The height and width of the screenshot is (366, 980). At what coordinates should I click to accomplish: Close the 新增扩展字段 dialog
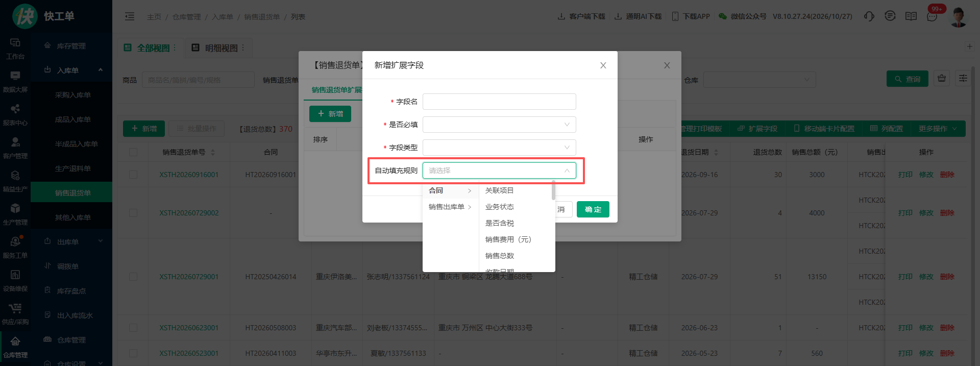(603, 65)
